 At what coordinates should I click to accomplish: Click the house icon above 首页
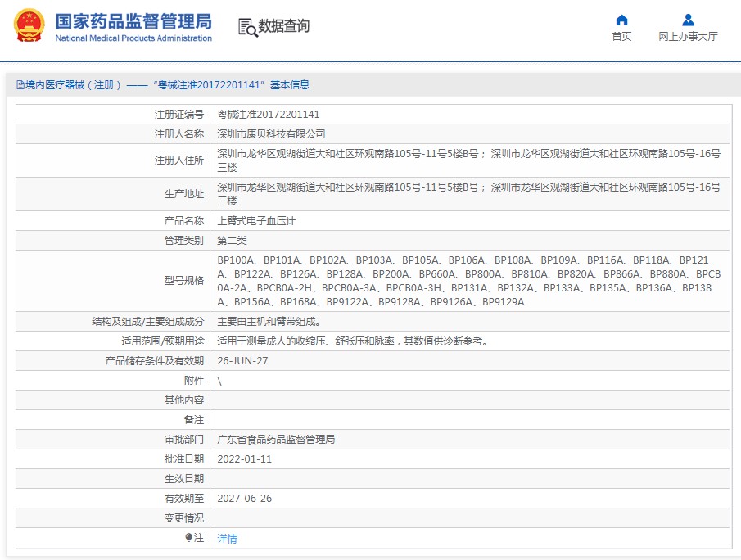click(x=621, y=20)
